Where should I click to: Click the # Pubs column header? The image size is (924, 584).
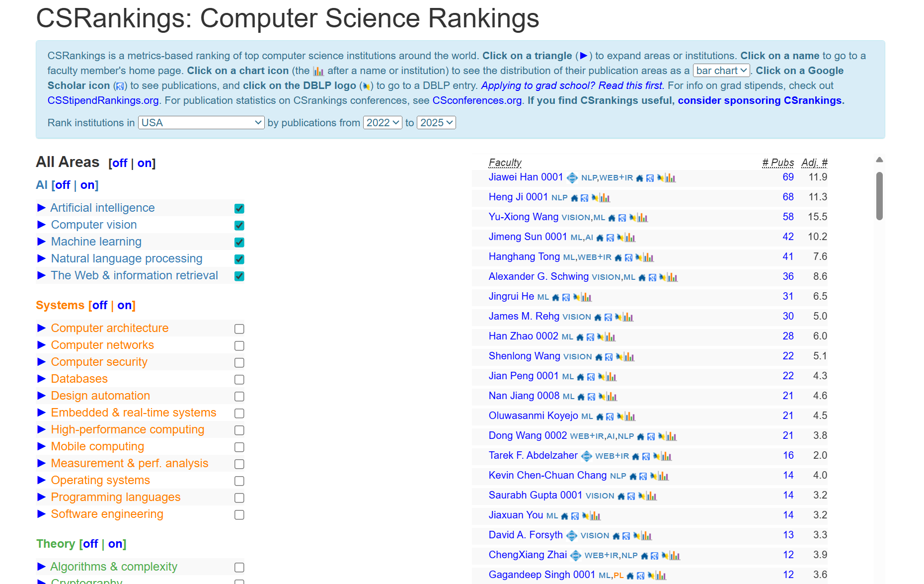pos(778,163)
